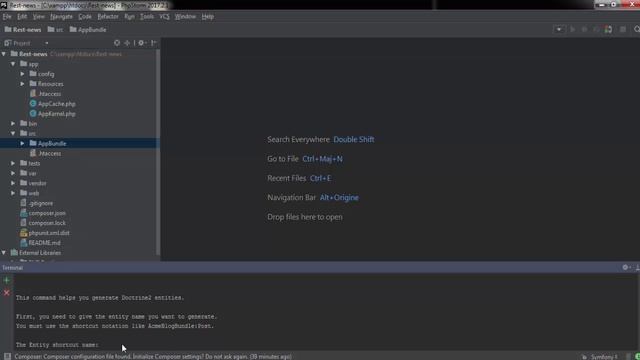Click the Run button in the toolbar
This screenshot has height=360, width=640.
[x=572, y=29]
